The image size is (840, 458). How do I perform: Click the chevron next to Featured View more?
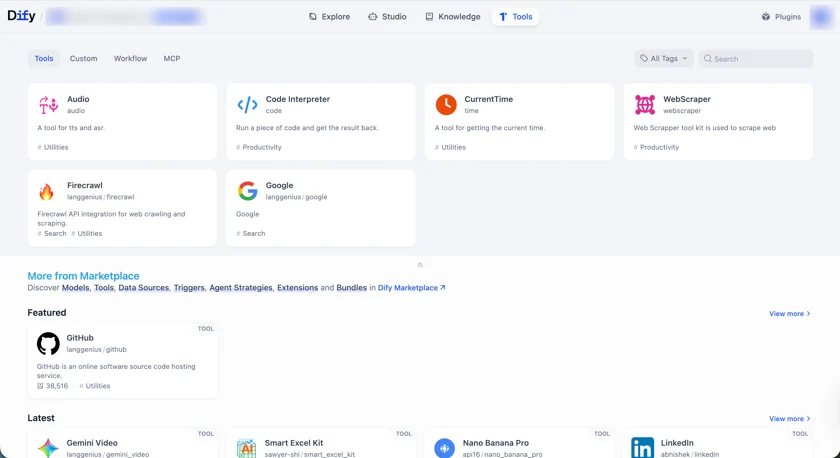(808, 313)
